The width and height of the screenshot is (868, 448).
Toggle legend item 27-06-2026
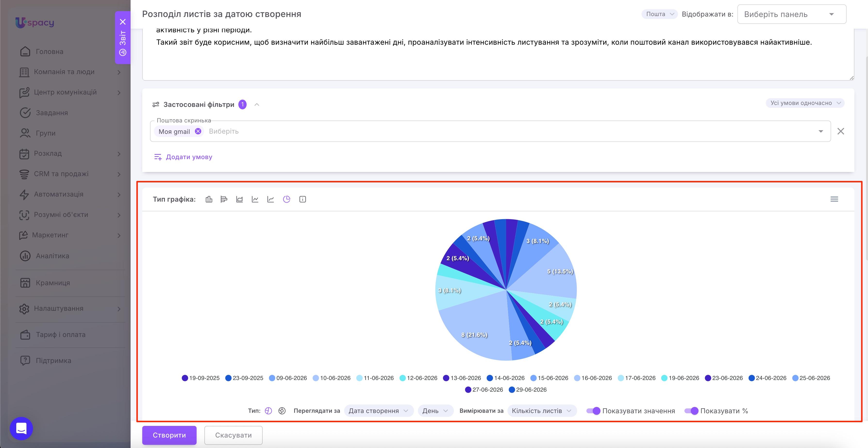tap(484, 390)
